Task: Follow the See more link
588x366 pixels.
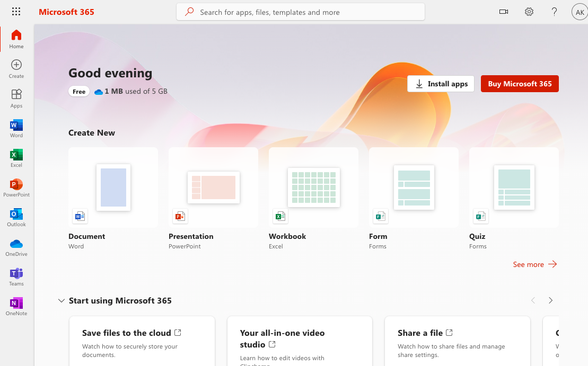Action: [535, 264]
